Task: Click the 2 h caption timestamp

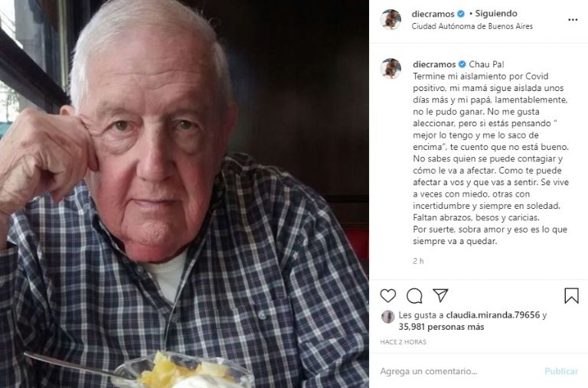Action: click(x=418, y=261)
